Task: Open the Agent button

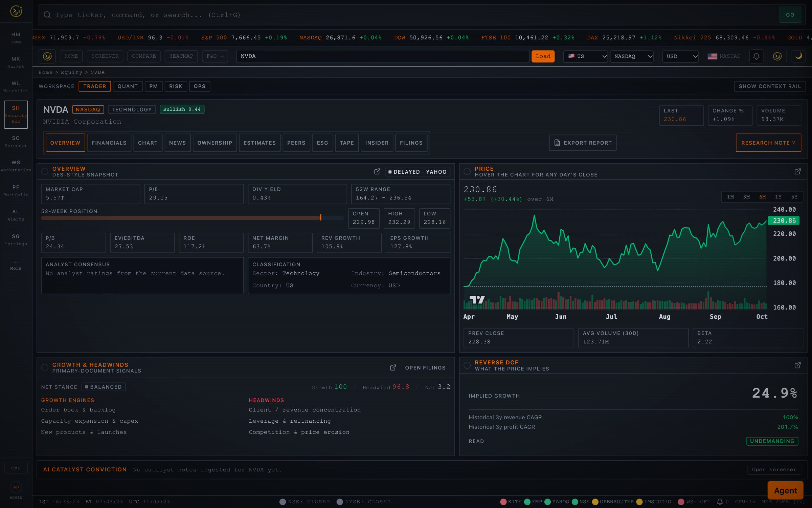Action: tap(785, 490)
